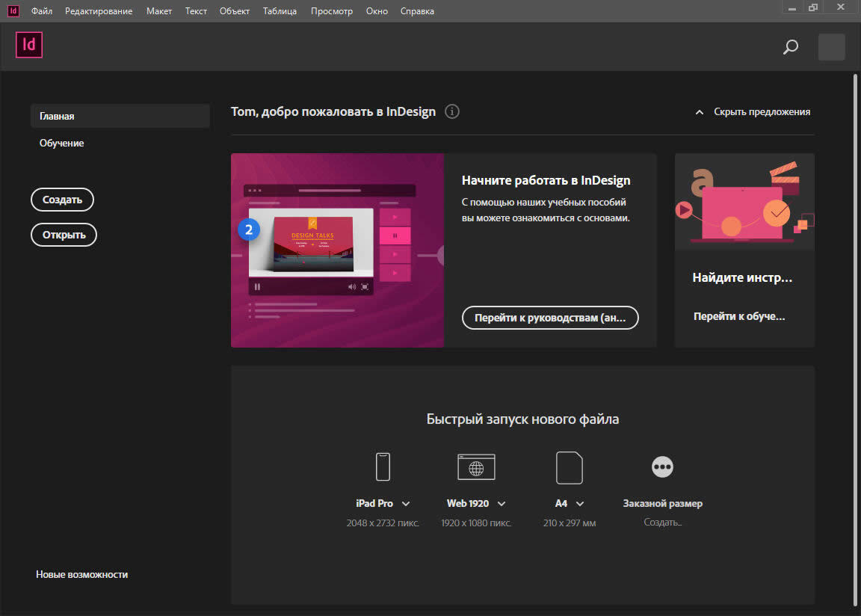861x616 pixels.
Task: Close the InDesign window
Action: (841, 7)
